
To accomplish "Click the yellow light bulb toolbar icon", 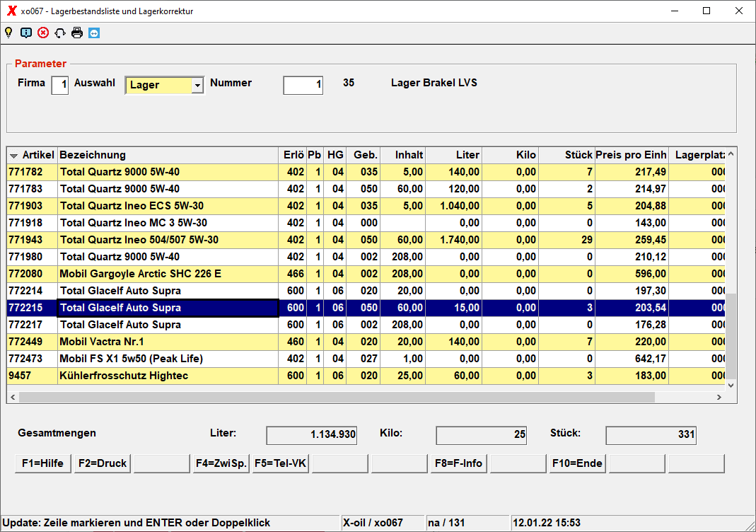I will [8, 33].
